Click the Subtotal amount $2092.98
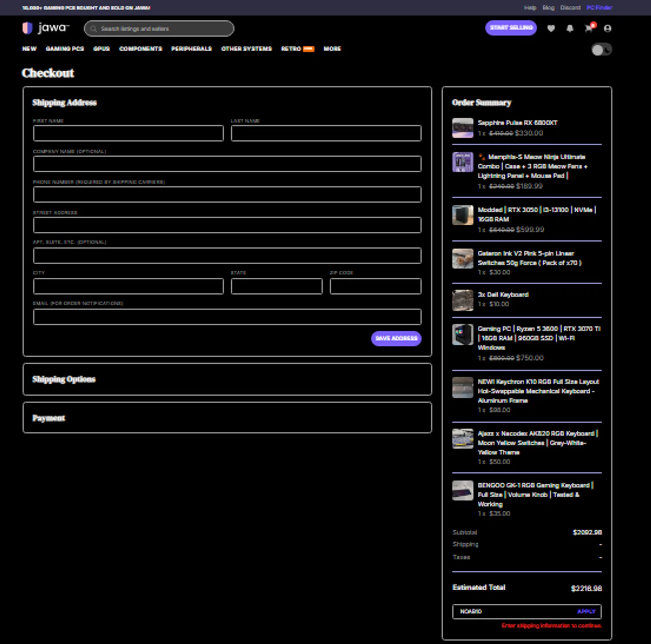This screenshot has width=651, height=644. [587, 532]
